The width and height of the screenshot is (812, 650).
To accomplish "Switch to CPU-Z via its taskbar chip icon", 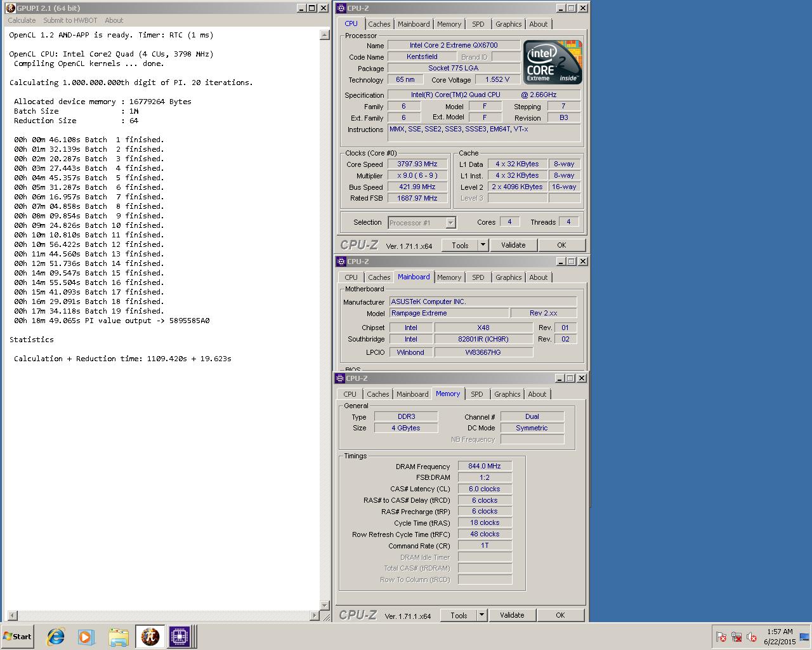I will pyautogui.click(x=180, y=637).
